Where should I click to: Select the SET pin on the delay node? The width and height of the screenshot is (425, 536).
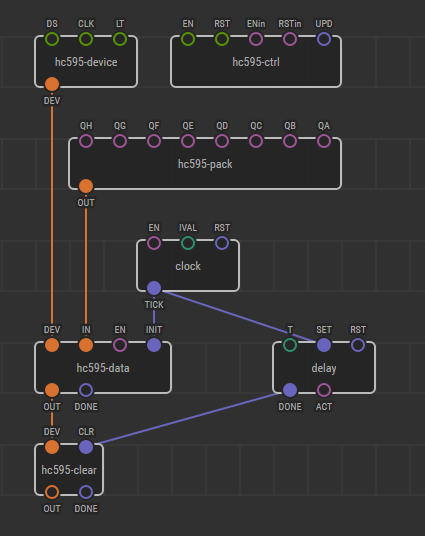point(324,345)
